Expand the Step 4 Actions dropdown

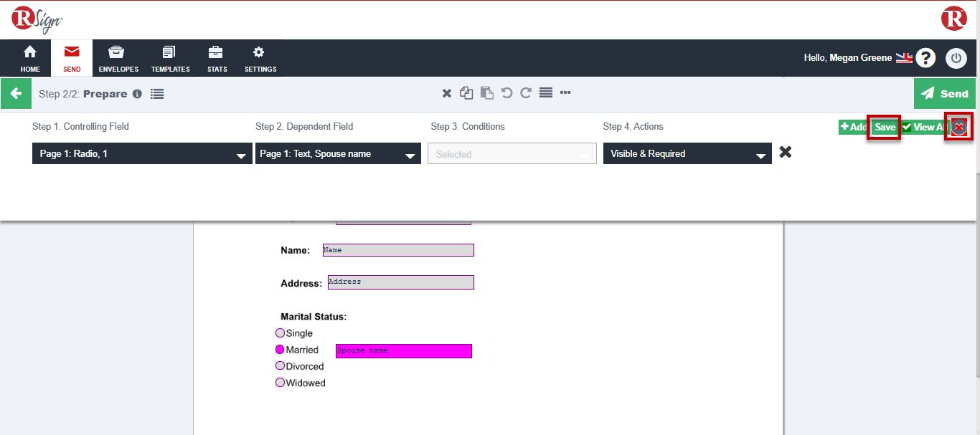click(687, 153)
